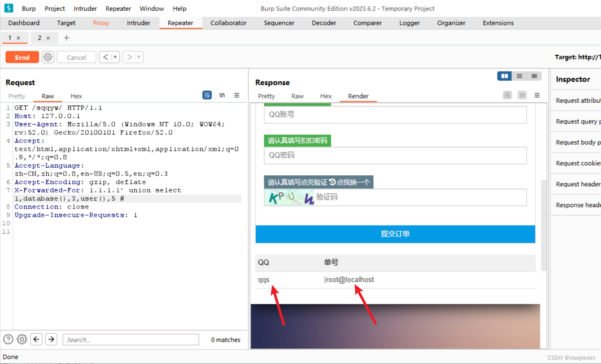Open the dropdown next to the back arrow
This screenshot has height=364, width=601.
[x=115, y=57]
